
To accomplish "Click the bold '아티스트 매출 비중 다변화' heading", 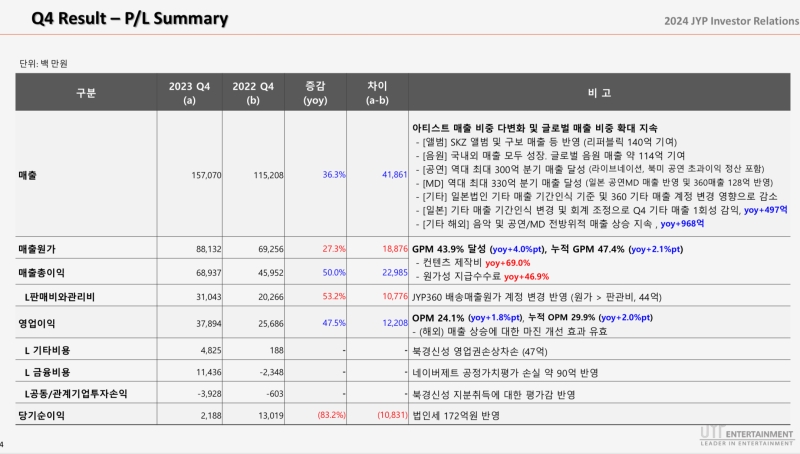I will tap(535, 128).
